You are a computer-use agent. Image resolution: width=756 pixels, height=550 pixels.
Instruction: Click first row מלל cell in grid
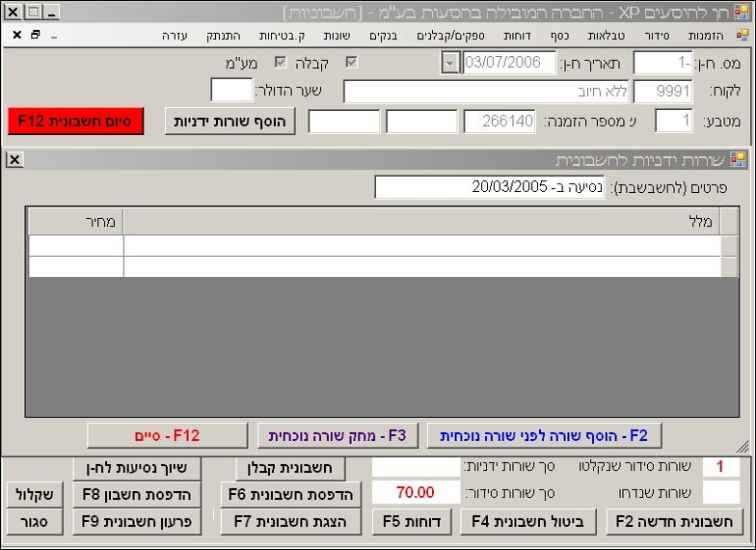[422, 245]
